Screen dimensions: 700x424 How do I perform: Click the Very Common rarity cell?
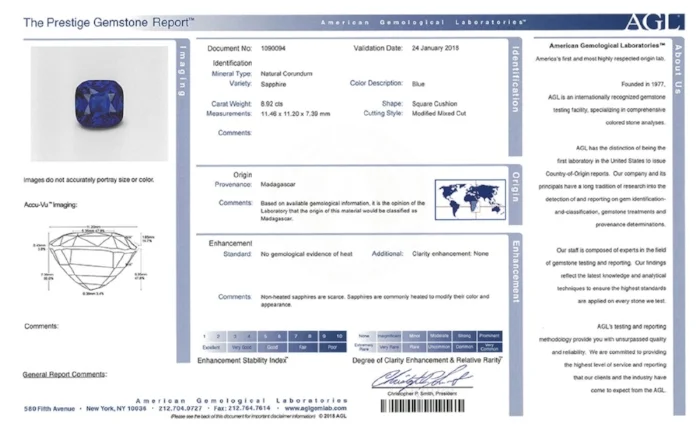[x=490, y=347]
